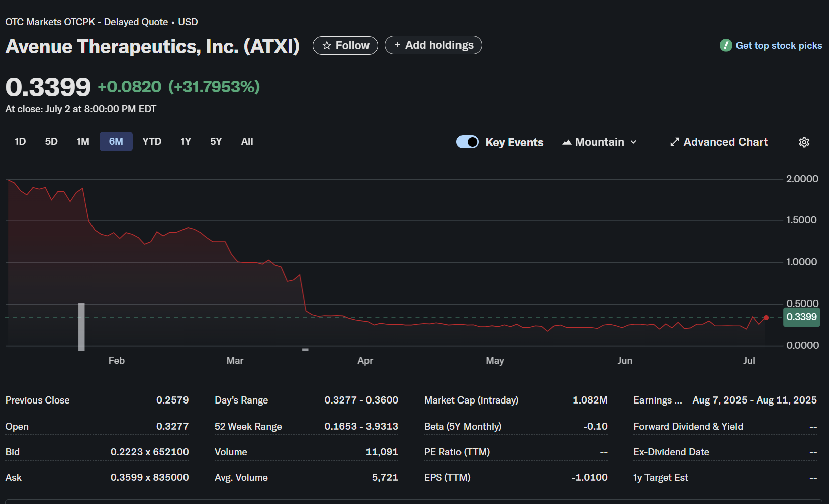Screen dimensions: 829x504
Task: Select the 5D time range
Action: [x=51, y=142]
